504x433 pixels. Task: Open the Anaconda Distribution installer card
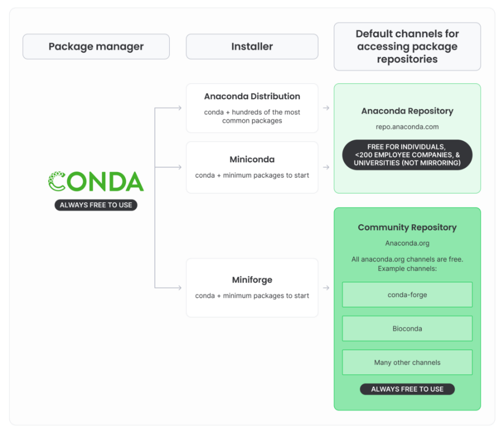click(252, 108)
